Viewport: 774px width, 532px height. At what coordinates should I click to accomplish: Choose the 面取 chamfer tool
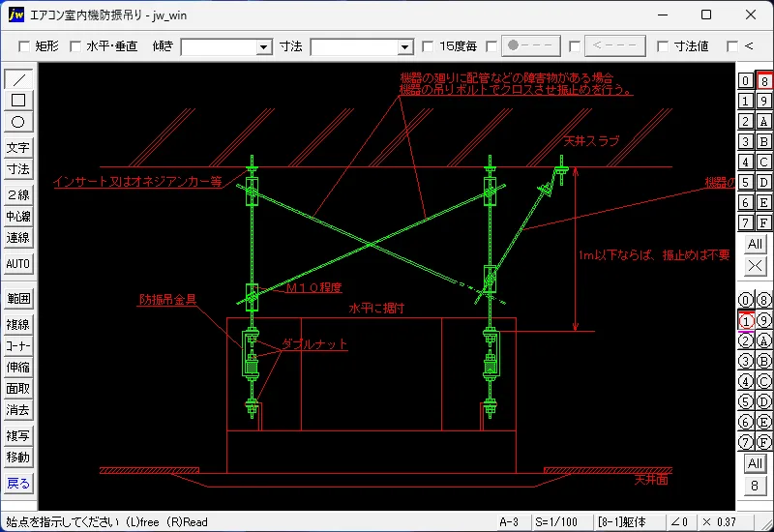pyautogui.click(x=18, y=389)
